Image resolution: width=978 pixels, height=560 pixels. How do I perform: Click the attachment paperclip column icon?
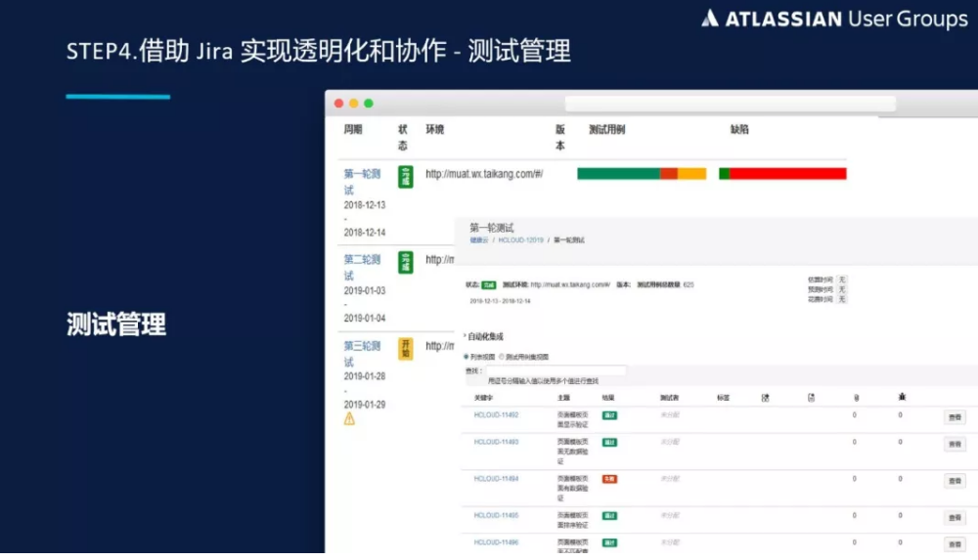[857, 397]
